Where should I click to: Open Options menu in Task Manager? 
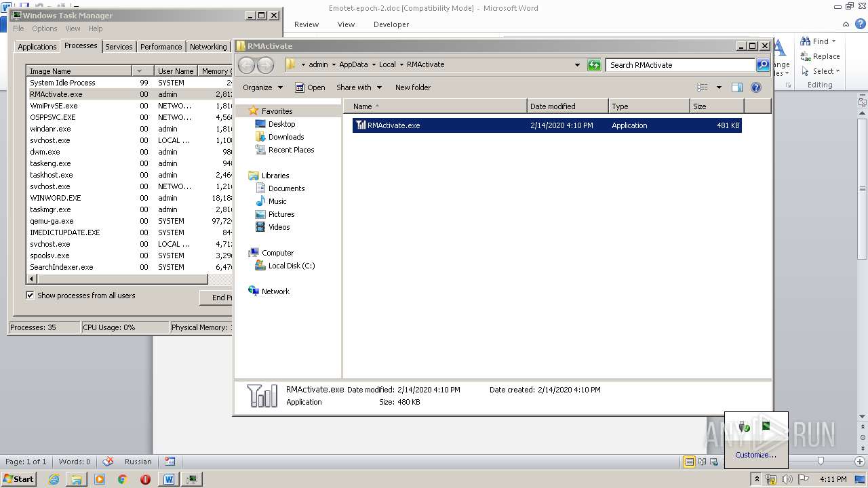(x=45, y=28)
